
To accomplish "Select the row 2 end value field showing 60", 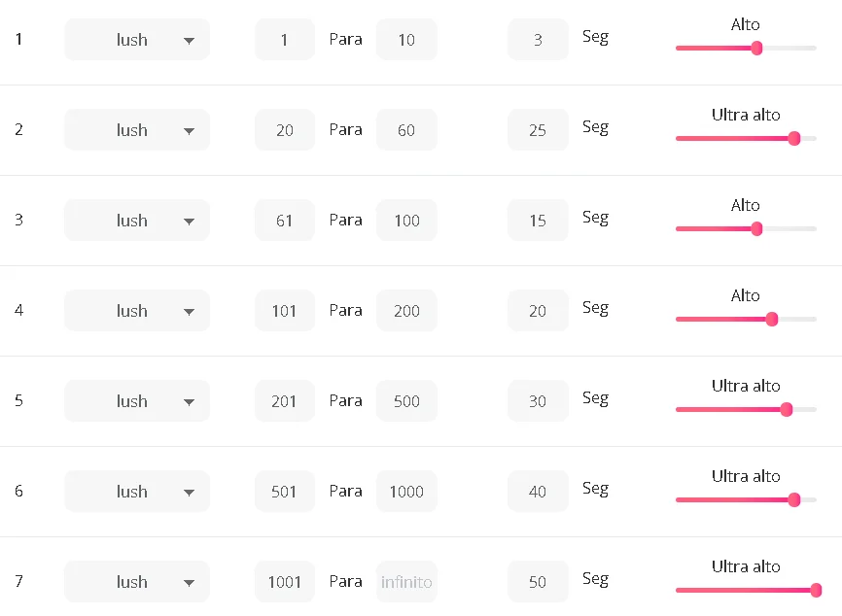I will coord(406,130).
